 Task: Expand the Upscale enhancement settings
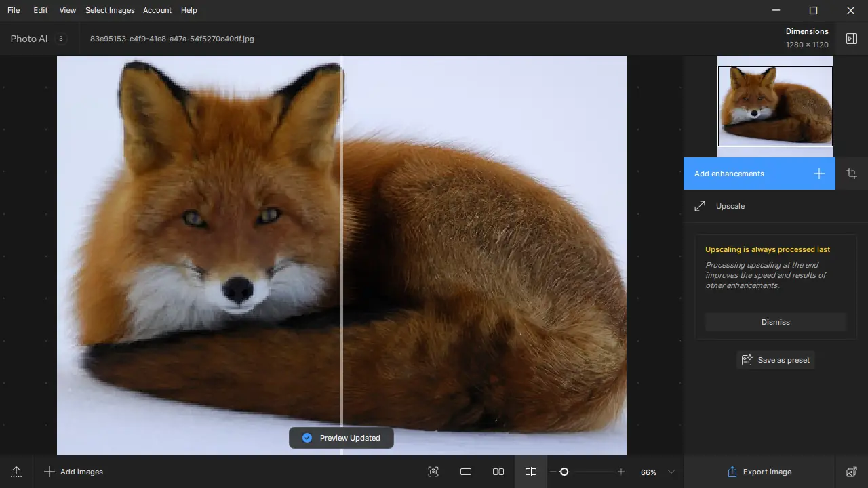(730, 206)
